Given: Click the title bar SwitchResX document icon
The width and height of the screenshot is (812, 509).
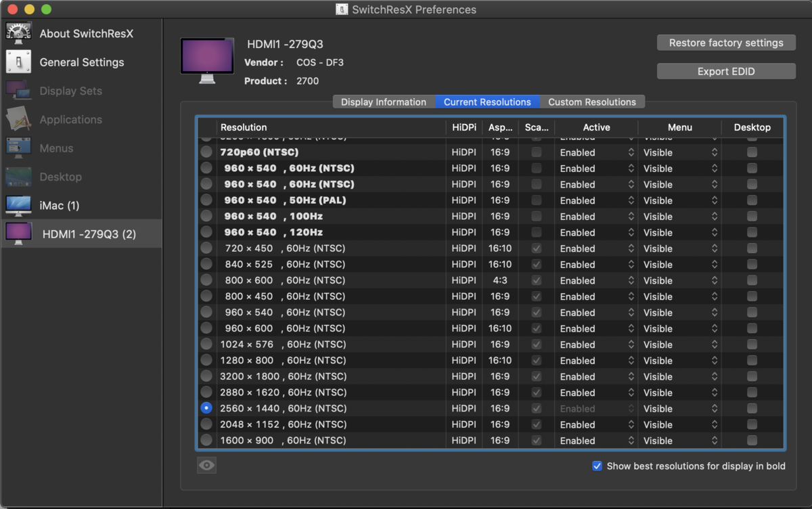Looking at the screenshot, I should [x=342, y=9].
